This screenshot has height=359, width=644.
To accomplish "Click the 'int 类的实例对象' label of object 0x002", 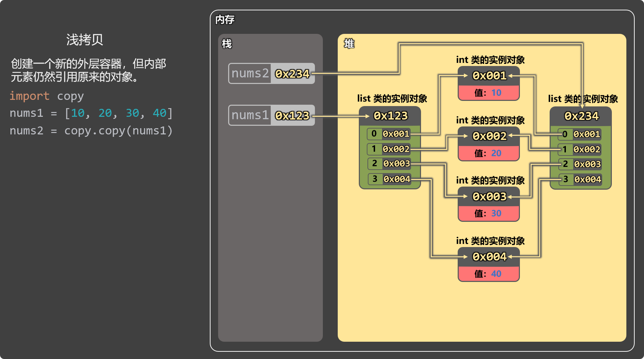I will 490,120.
